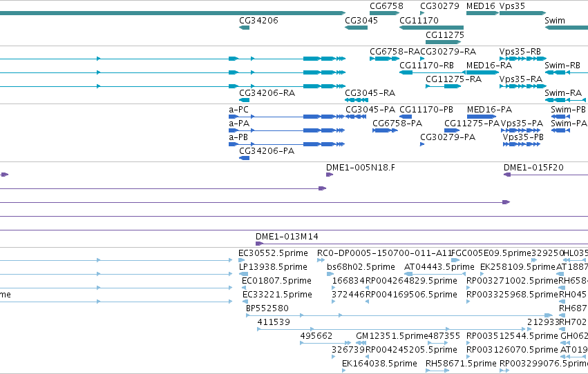Select protein CG6758-PA
Viewport: 588px width, 374px height.
385,130
